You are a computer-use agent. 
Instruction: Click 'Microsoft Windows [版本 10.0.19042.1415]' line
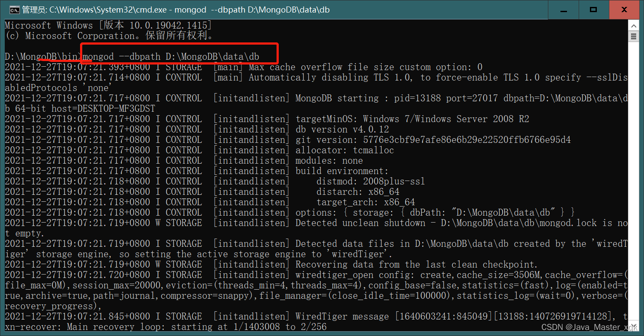pos(108,26)
